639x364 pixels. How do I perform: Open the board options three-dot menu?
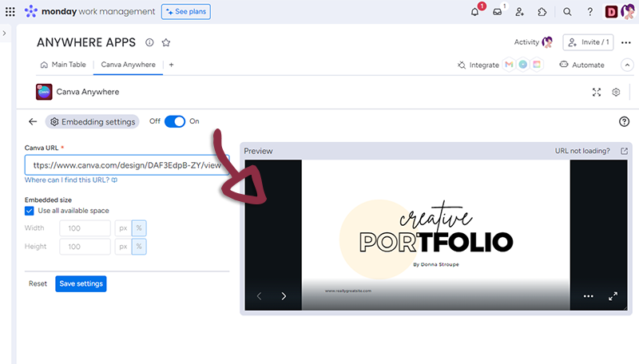click(625, 42)
